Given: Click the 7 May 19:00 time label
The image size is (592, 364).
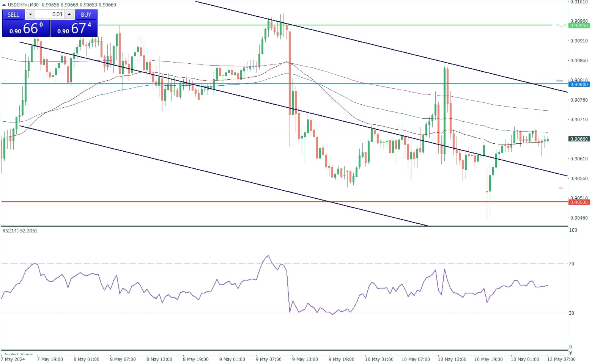Looking at the screenshot, I should coord(50,359).
